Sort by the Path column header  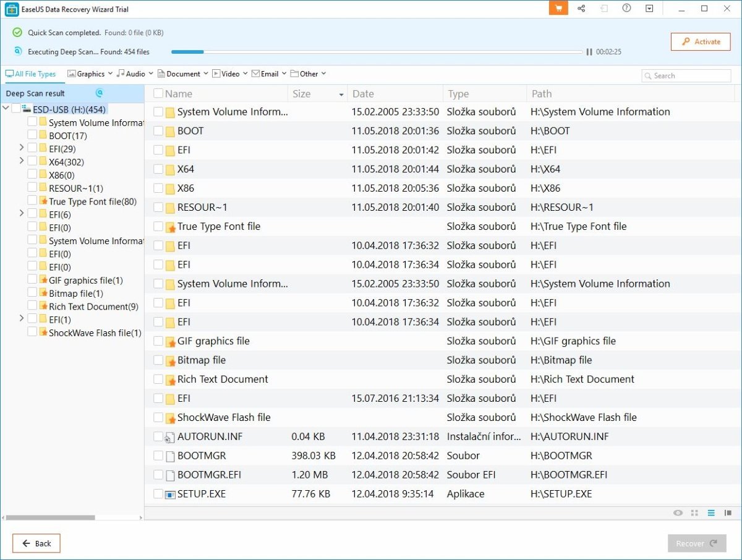coord(631,94)
